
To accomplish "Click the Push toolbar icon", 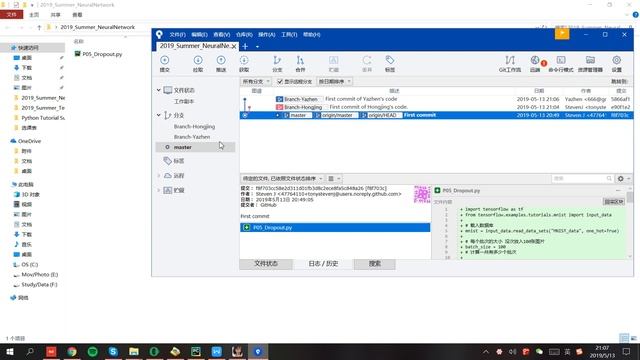I will coord(221,64).
